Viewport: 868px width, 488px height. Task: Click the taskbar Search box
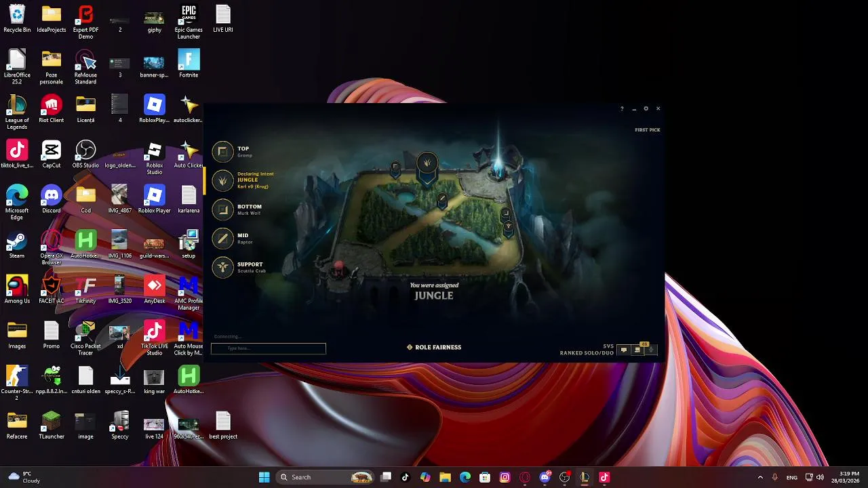pos(325,477)
